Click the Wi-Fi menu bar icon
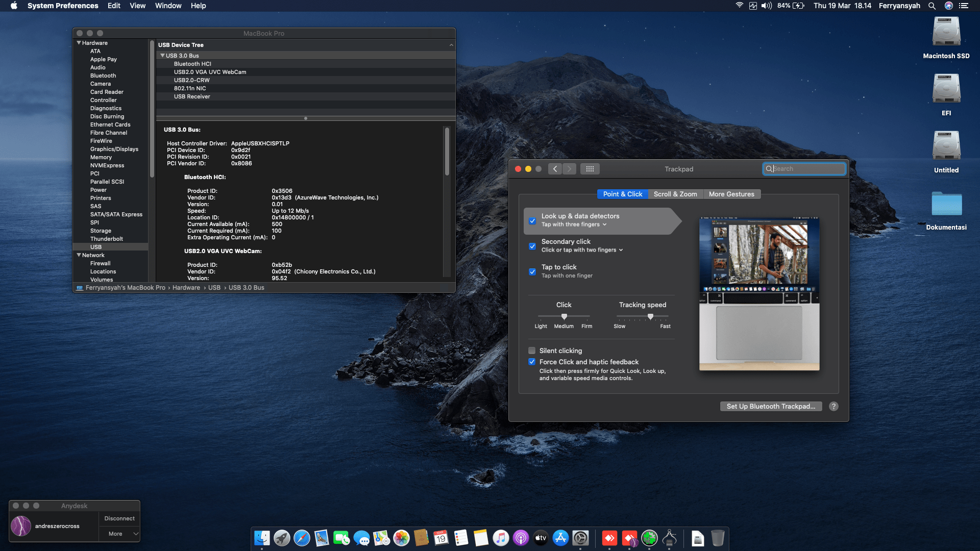 coord(739,6)
